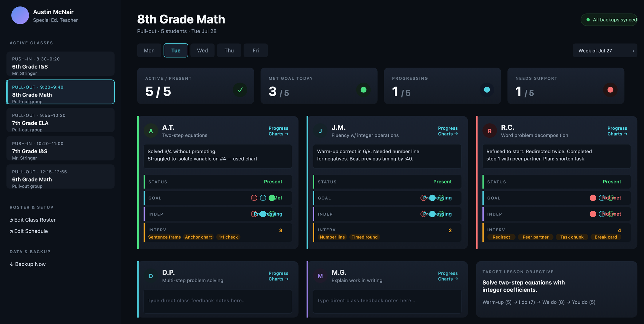Open 6th Grade I&S push-in class
Screen dimensions: 644x324
61,64
